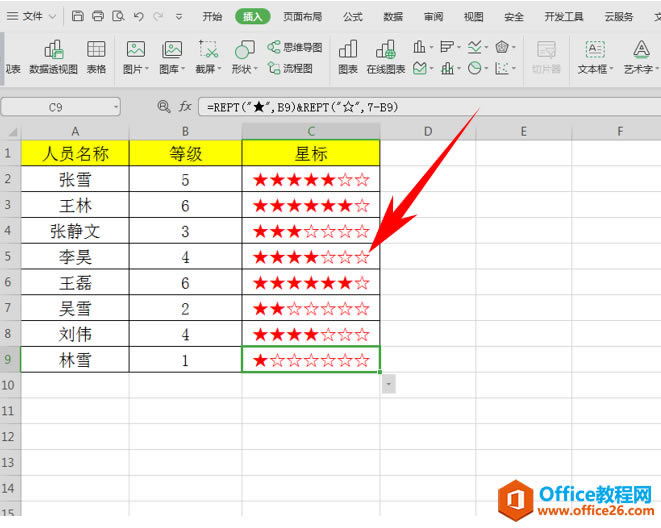Viewport: 661px width, 528px height.
Task: Switch to the 视图 tab
Action: click(473, 16)
